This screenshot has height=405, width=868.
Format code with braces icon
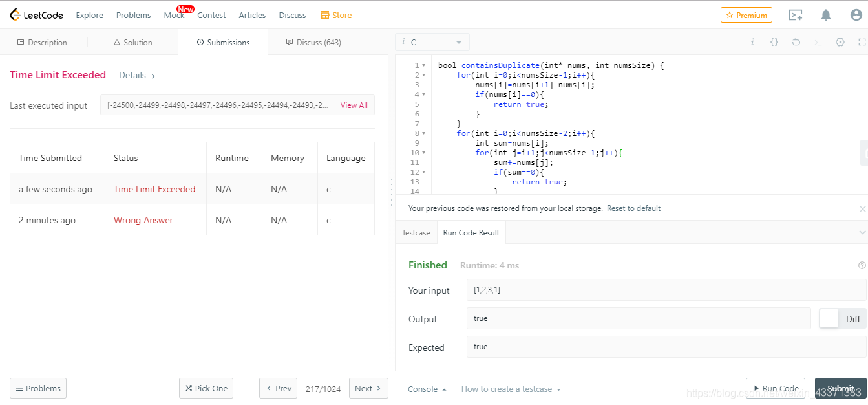point(774,42)
